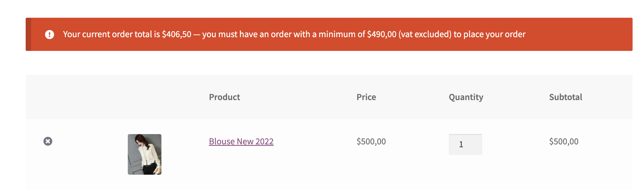Viewport: 644px width, 195px height.
Task: Click the exclamation alert icon in the banner
Action: click(49, 35)
